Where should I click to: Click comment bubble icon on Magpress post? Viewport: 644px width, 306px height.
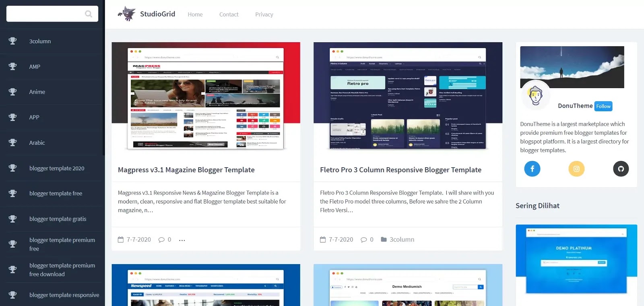click(x=161, y=240)
